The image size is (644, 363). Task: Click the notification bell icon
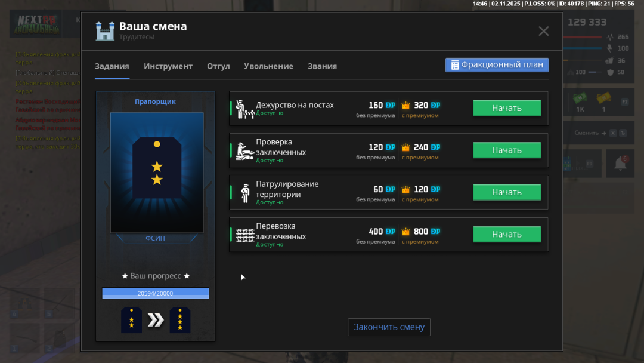tap(620, 164)
